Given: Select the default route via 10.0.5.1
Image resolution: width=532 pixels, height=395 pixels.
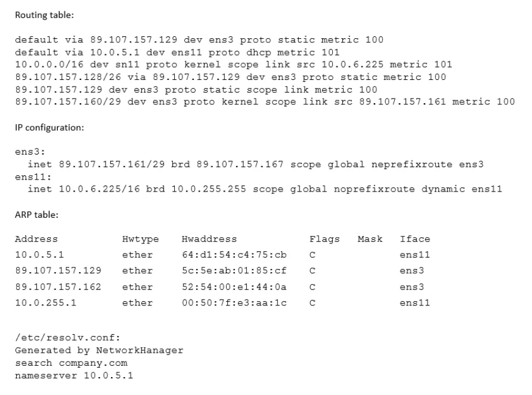Looking at the screenshot, I should (x=177, y=53).
